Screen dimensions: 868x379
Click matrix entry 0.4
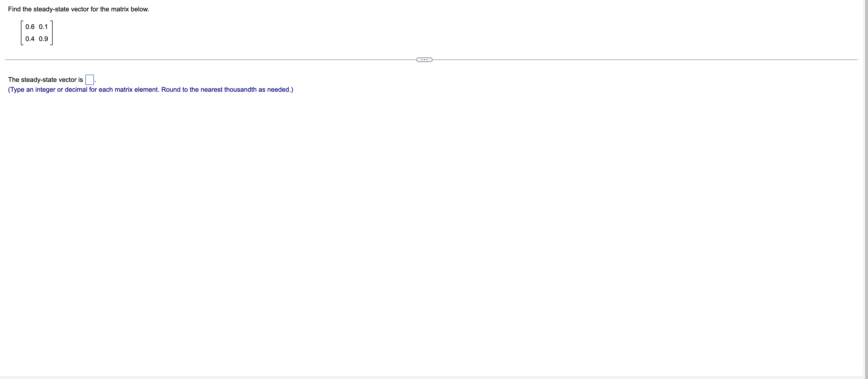(30, 39)
